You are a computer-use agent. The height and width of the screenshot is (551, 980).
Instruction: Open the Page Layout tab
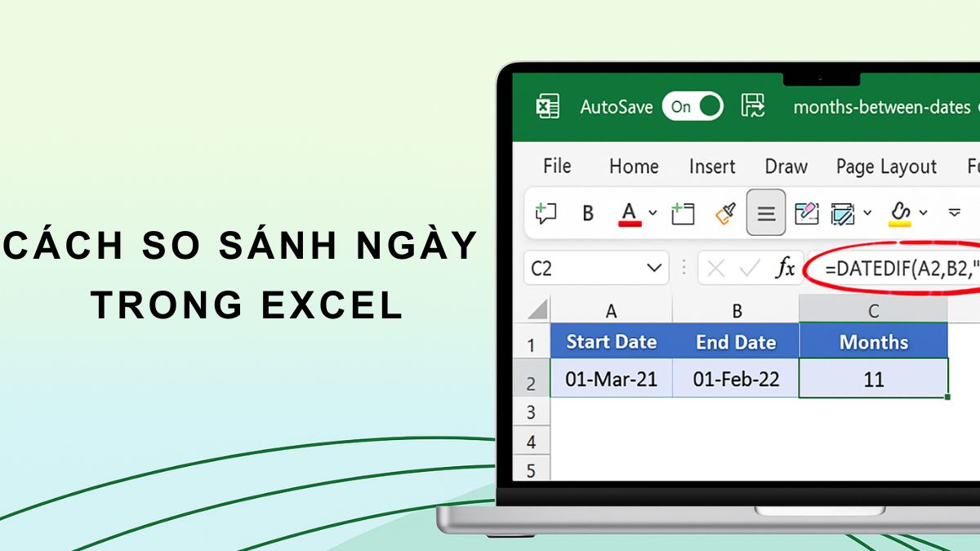coord(886,167)
